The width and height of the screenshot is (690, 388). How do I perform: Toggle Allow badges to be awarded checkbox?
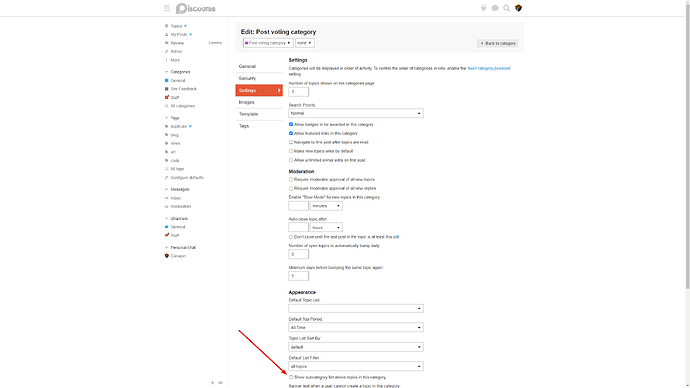(291, 124)
